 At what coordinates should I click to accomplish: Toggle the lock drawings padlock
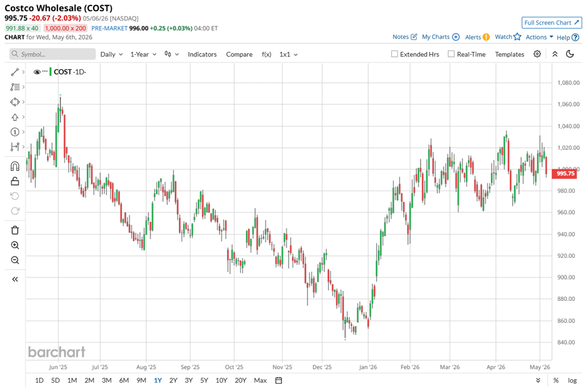tap(14, 181)
